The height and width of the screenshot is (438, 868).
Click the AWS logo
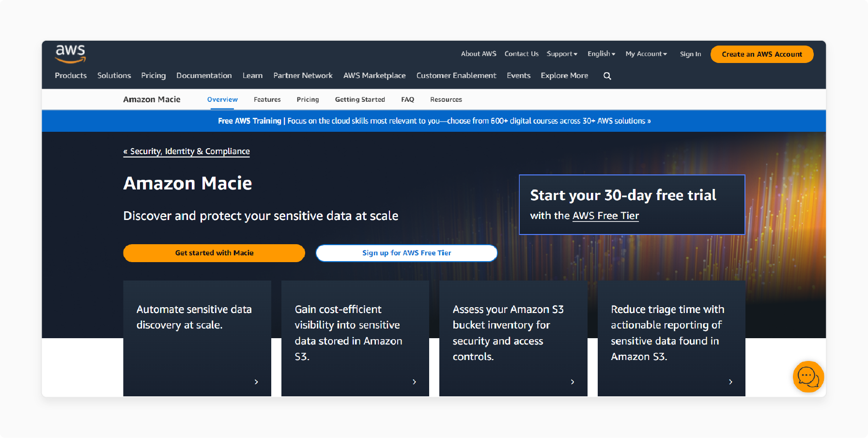click(70, 54)
